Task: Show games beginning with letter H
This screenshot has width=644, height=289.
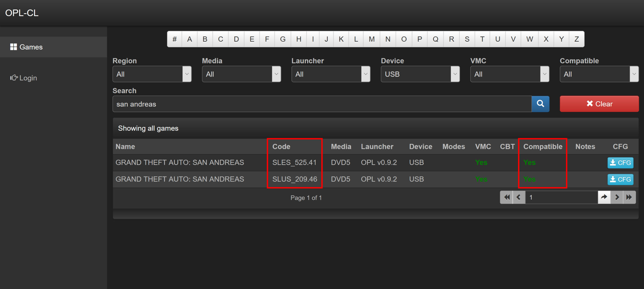Action: pos(299,39)
